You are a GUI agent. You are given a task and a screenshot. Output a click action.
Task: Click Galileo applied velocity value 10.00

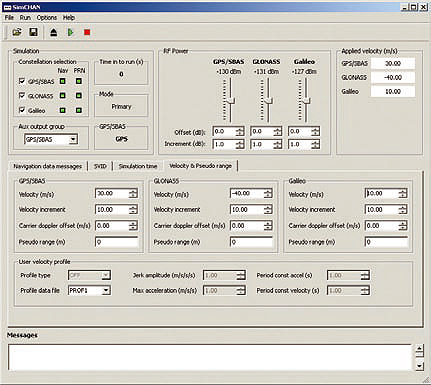pyautogui.click(x=393, y=91)
